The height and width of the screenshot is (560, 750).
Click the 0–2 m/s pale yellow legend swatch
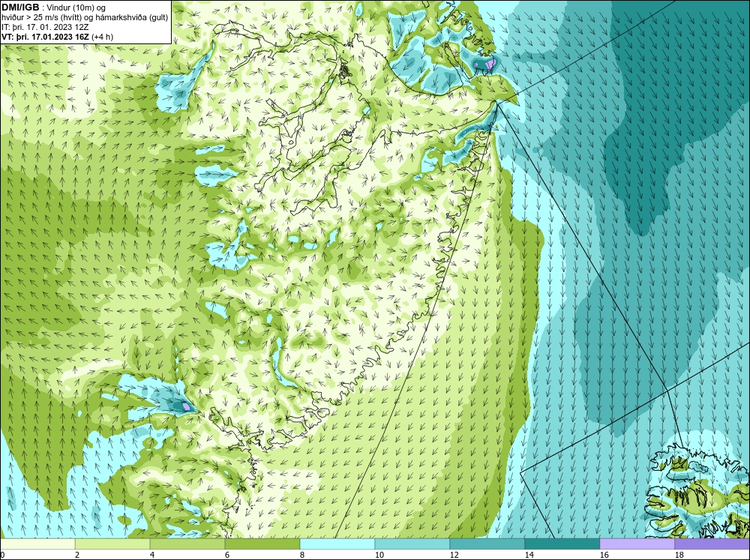click(x=37, y=544)
